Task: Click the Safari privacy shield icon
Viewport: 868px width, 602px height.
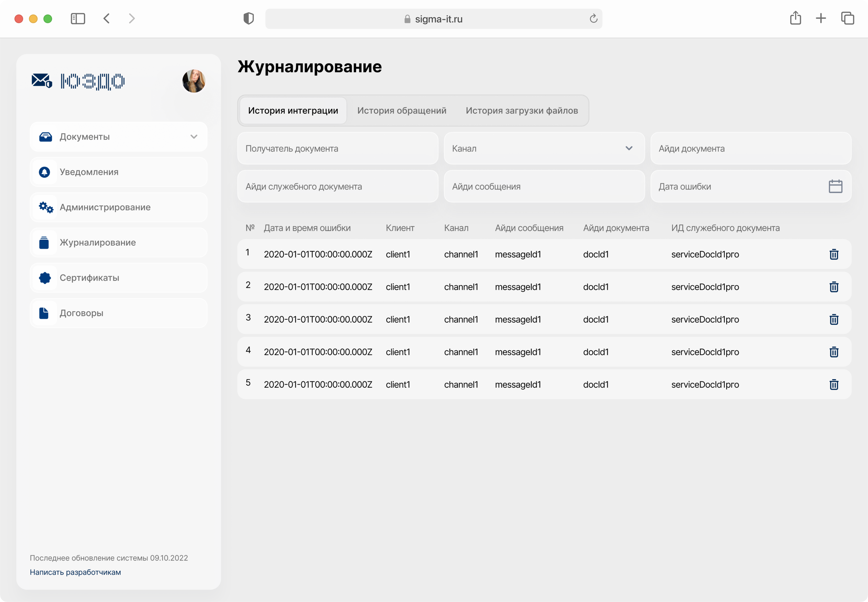Action: 249,18
